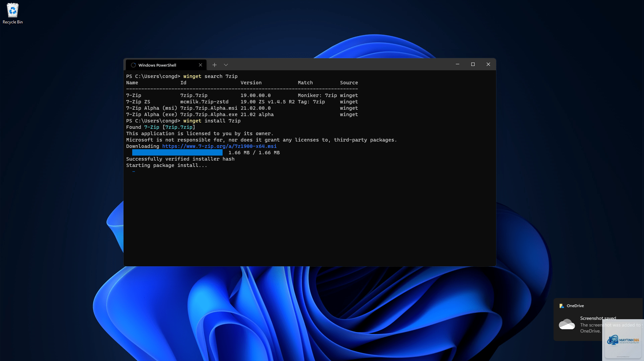Image resolution: width=644 pixels, height=361 pixels.
Task: Open a new terminal tab with plus button
Action: tap(215, 65)
